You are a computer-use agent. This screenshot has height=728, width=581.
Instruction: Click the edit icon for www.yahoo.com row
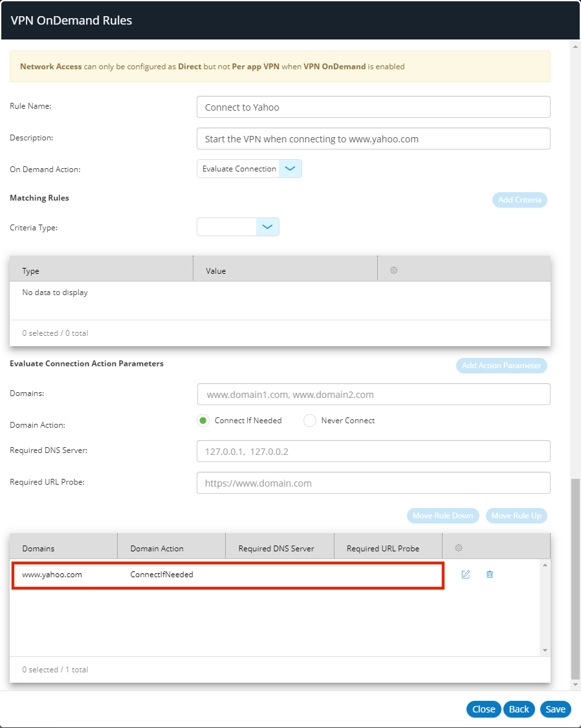pos(465,575)
